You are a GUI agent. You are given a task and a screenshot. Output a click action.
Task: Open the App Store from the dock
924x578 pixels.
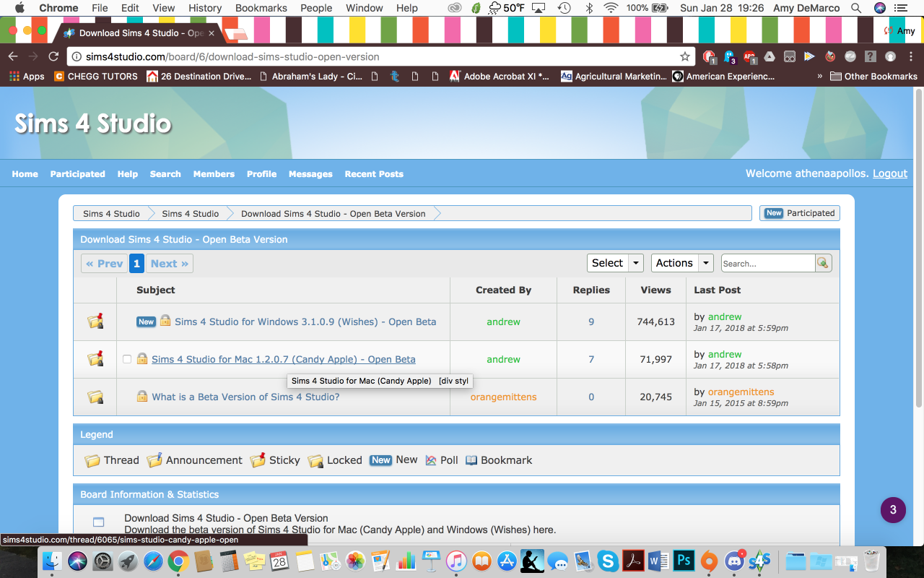(507, 560)
